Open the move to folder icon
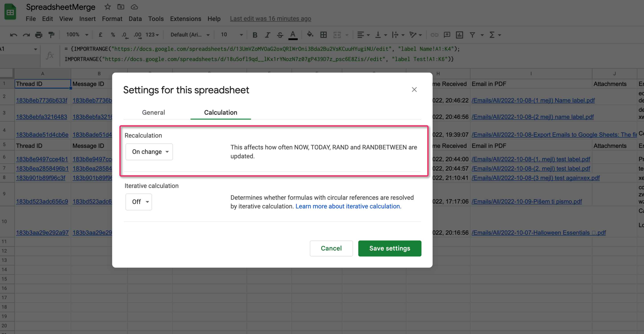 [121, 7]
